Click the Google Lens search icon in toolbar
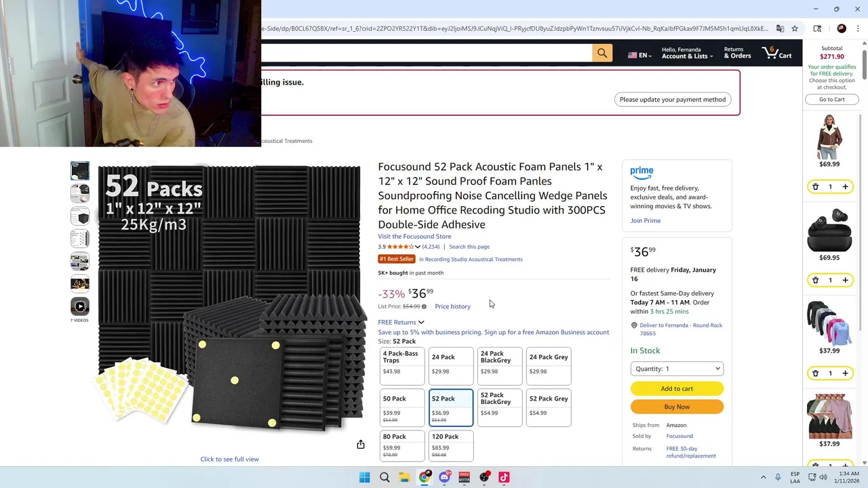This screenshot has height=488, width=868. [x=817, y=28]
